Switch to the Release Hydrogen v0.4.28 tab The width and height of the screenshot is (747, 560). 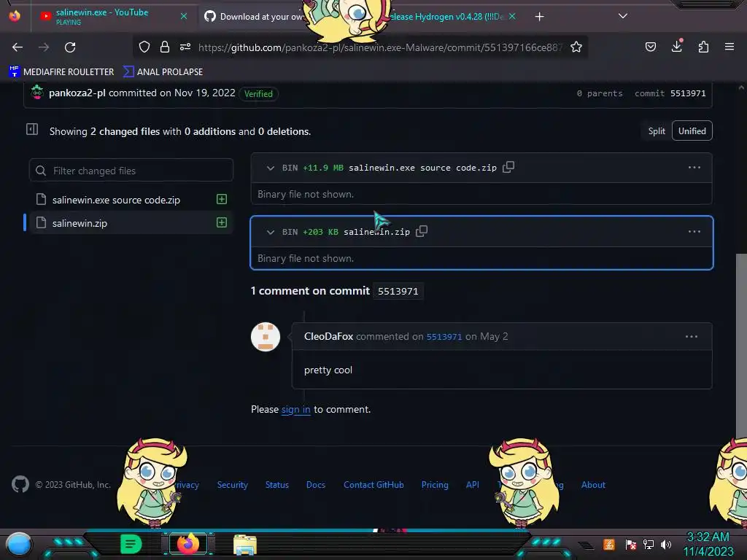pos(447,17)
